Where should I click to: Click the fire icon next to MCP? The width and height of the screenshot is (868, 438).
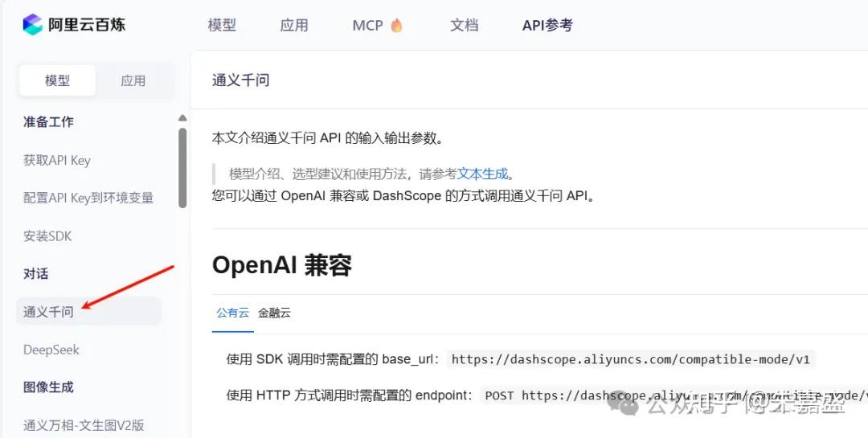pos(396,25)
